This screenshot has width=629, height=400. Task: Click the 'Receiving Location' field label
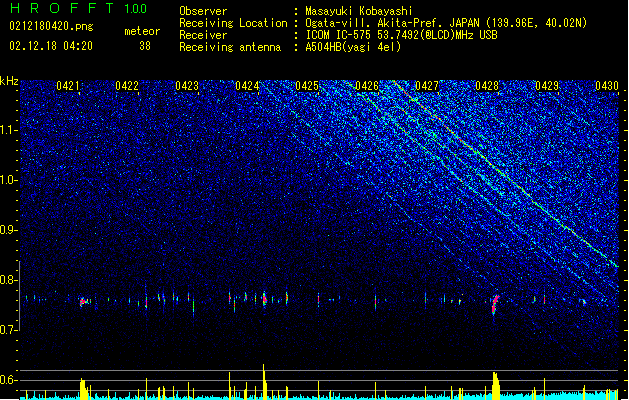[x=233, y=23]
